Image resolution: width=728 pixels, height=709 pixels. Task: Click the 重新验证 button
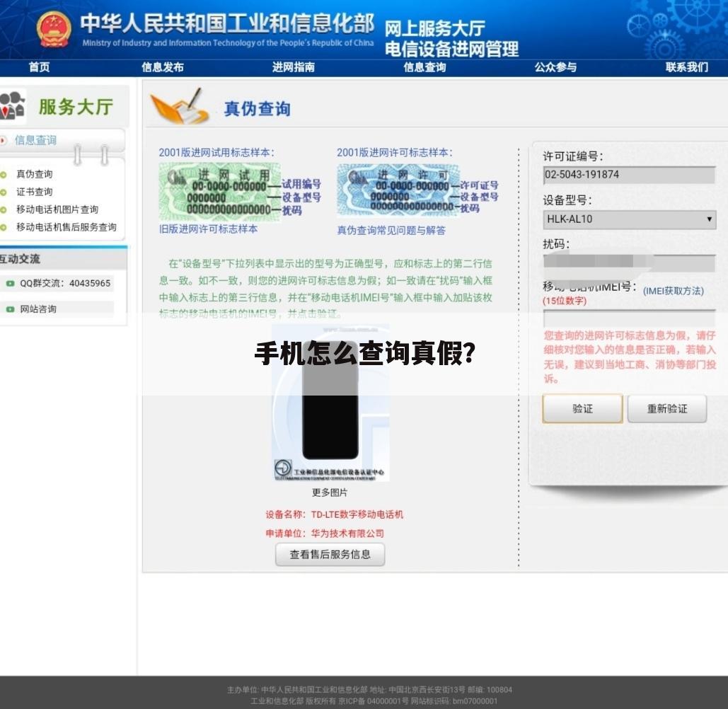coord(667,408)
